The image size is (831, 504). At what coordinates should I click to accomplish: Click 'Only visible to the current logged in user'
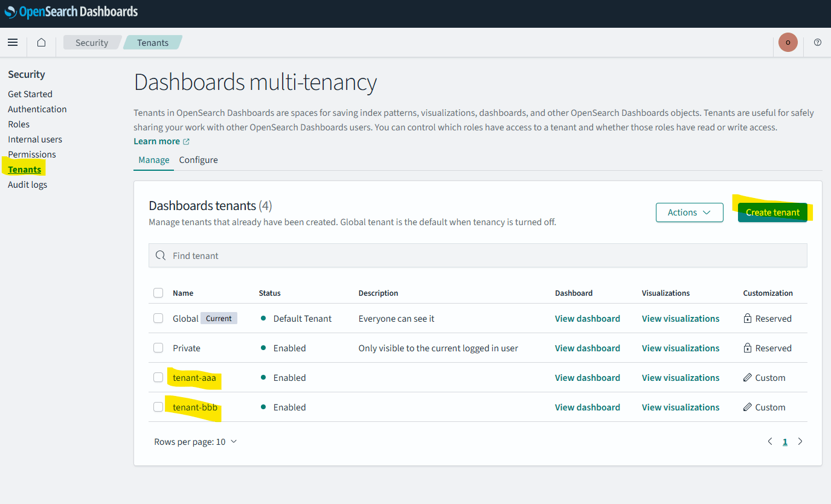(x=438, y=348)
